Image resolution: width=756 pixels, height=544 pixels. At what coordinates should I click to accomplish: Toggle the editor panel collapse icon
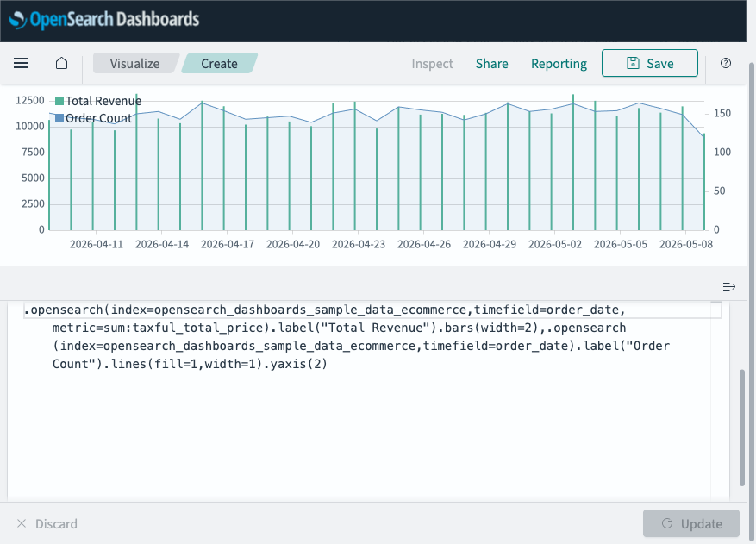tap(729, 287)
